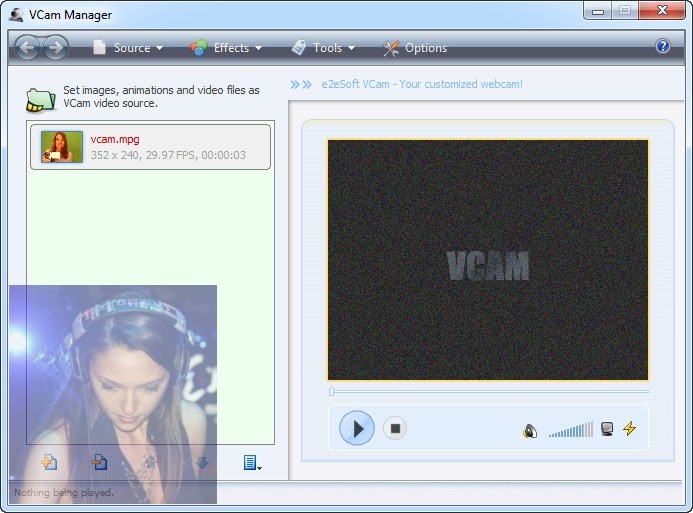Add a file to the playlist
Screen dimensions: 693x513
tap(49, 462)
